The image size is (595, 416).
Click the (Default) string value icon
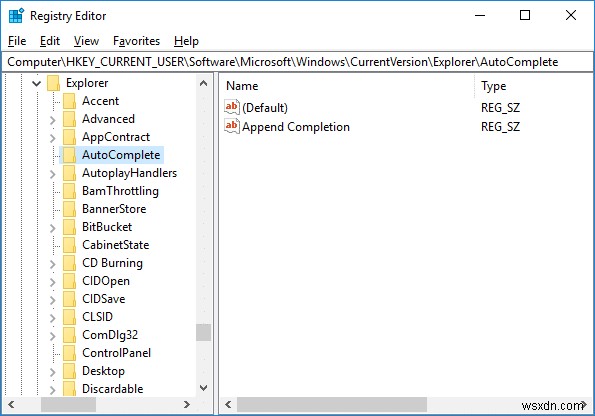[232, 107]
